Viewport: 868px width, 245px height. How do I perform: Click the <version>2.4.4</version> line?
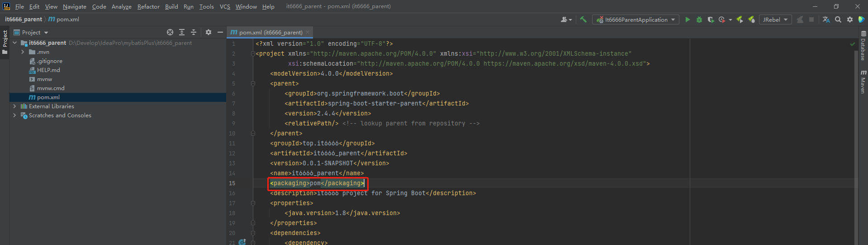pos(328,113)
